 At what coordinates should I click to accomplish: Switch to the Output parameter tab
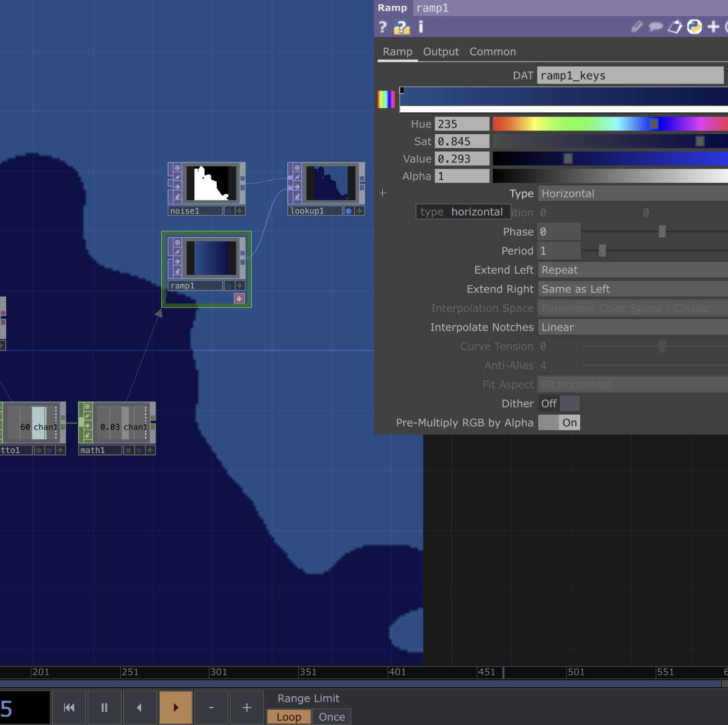click(x=441, y=52)
